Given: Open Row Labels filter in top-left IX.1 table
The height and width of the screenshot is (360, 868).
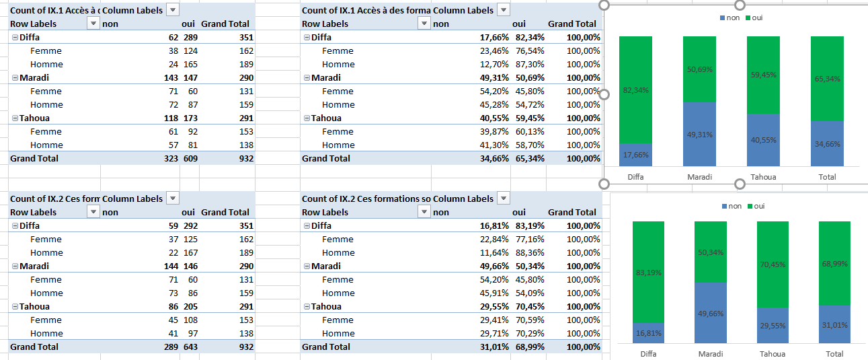Looking at the screenshot, I should (x=93, y=24).
